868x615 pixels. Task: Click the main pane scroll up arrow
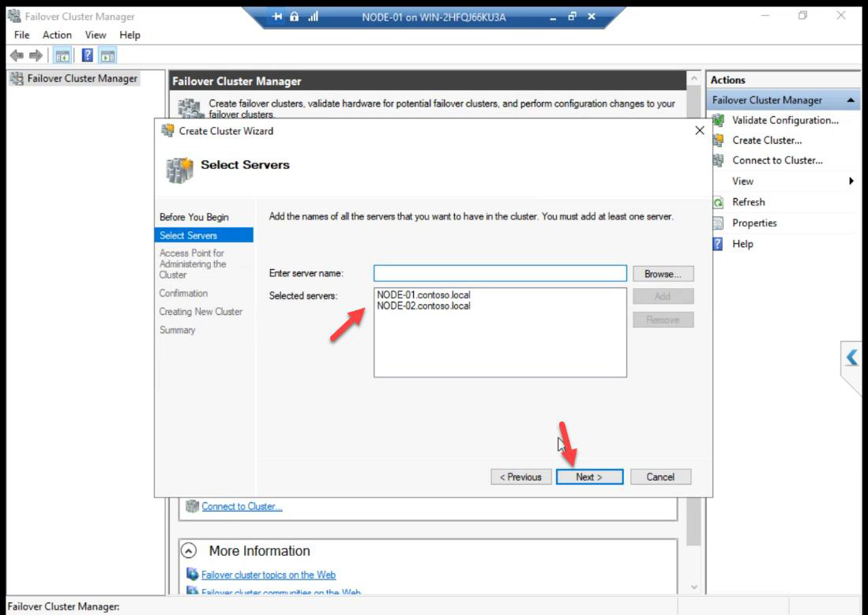pyautogui.click(x=693, y=79)
